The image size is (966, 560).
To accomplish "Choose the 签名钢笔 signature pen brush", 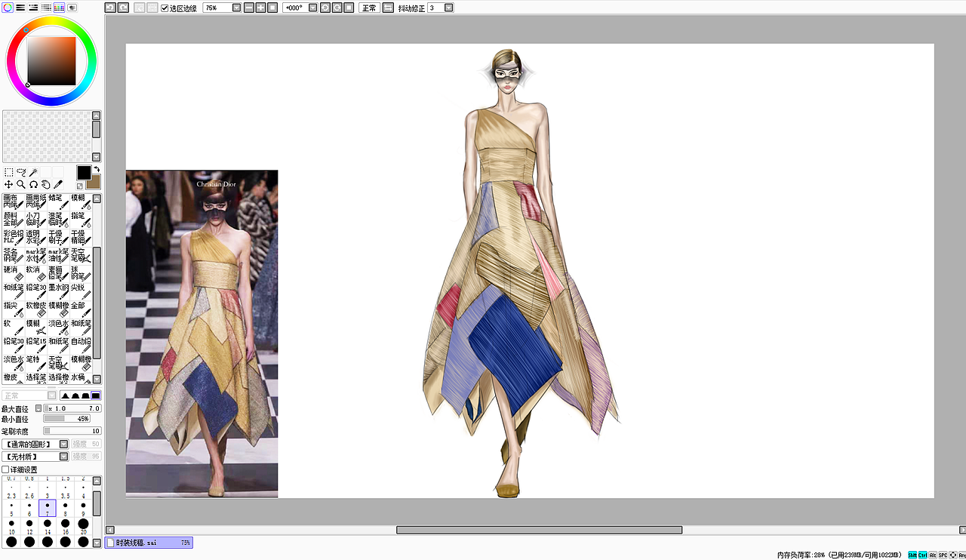I will coord(13,256).
